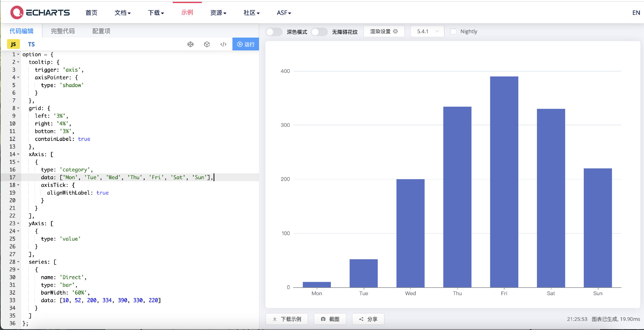Expand the 文档 menu
This screenshot has width=644, height=330.
pos(123,13)
